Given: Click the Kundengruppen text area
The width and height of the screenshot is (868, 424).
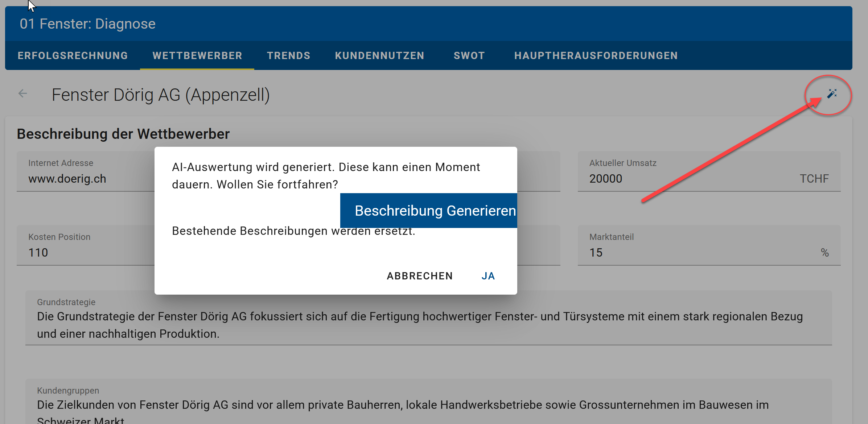Looking at the screenshot, I should tap(428, 402).
